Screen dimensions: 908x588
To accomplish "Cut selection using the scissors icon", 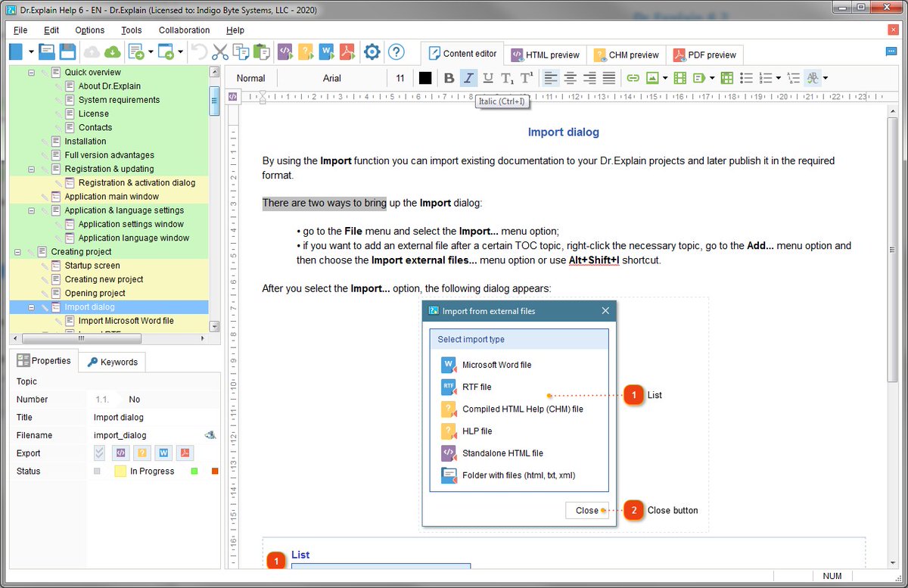I will (x=219, y=51).
